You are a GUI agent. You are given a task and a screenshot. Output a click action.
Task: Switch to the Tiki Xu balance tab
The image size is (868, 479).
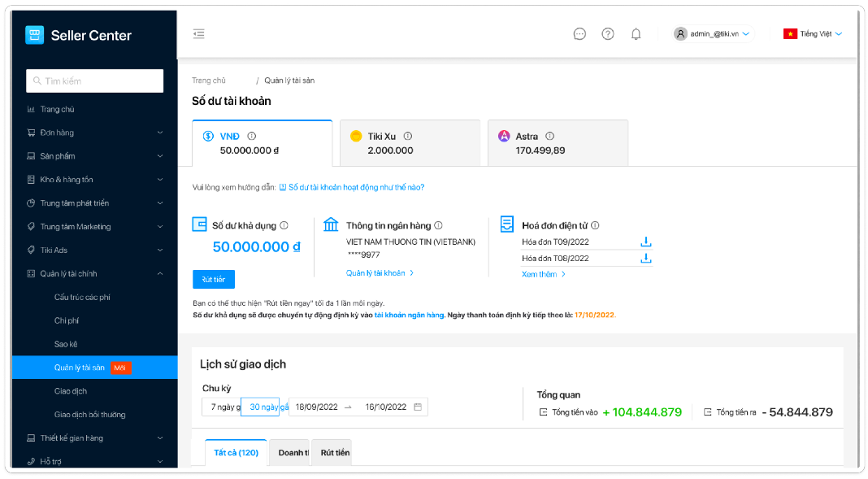(x=410, y=143)
